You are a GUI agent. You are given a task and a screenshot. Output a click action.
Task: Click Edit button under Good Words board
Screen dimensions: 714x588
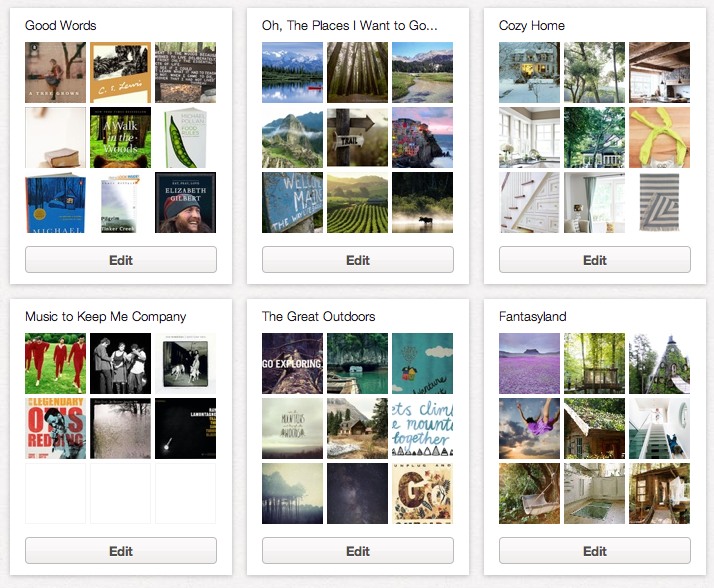121,260
